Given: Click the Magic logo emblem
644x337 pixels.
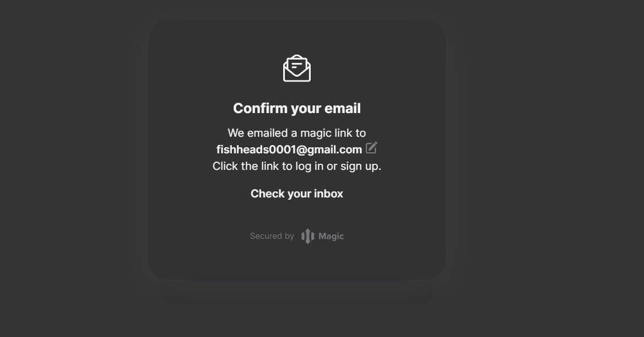Looking at the screenshot, I should [x=307, y=236].
